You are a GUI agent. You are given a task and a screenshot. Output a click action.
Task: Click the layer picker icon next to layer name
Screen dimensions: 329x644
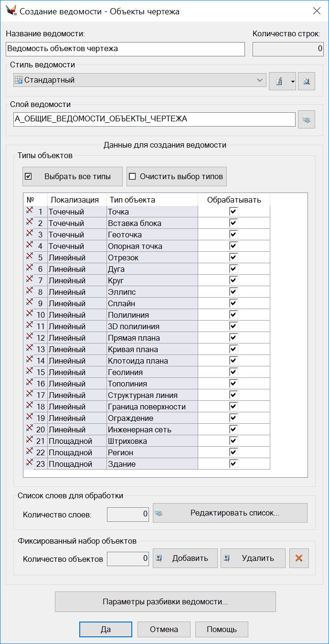click(x=307, y=119)
